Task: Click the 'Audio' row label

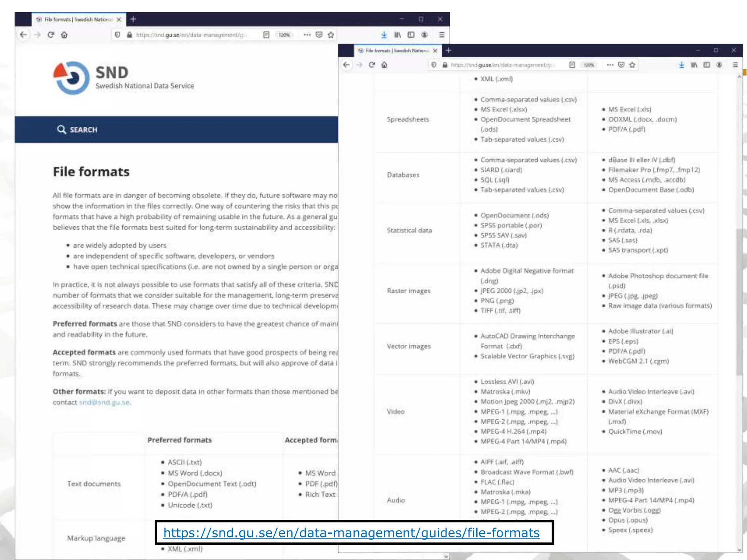Action: coord(396,500)
